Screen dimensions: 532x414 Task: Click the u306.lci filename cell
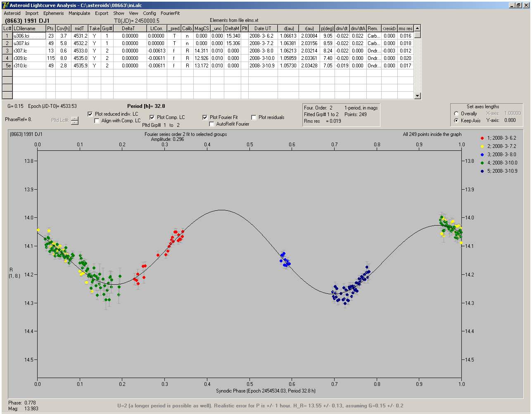[x=29, y=36]
